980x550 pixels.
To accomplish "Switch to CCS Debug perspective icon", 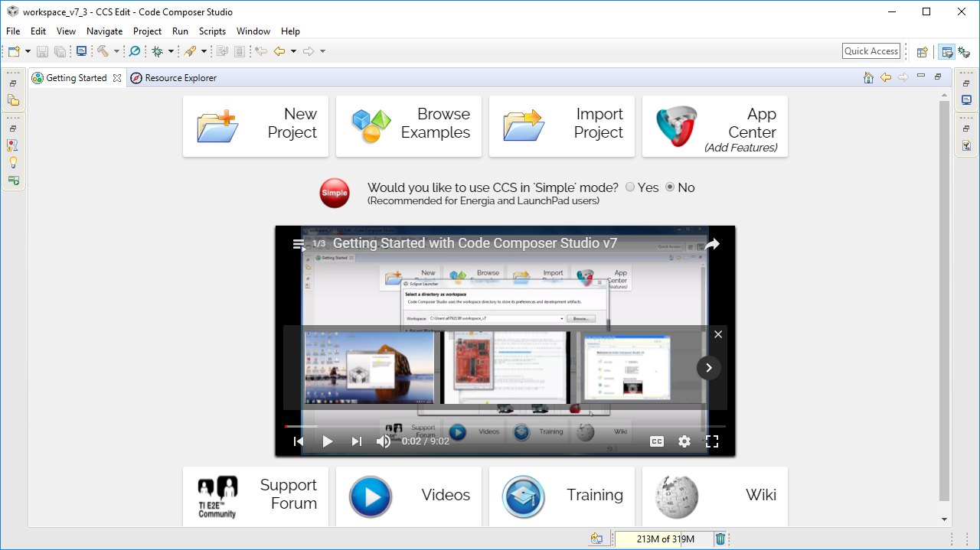I will 963,52.
